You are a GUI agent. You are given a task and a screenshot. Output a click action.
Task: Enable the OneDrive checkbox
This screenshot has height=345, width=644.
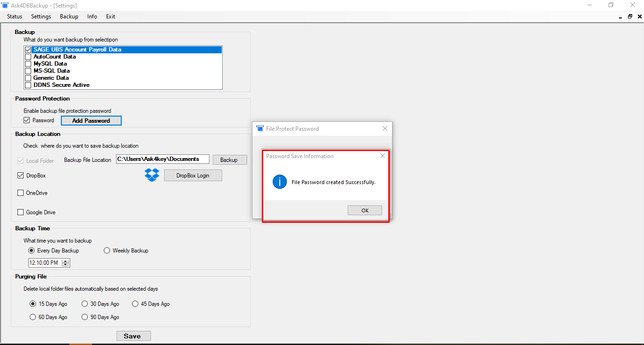(20, 193)
